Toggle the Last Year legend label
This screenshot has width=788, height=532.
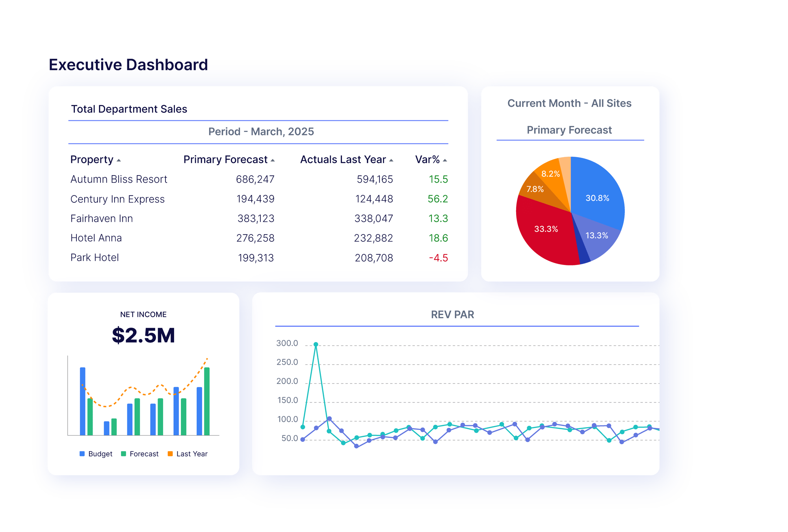point(192,454)
